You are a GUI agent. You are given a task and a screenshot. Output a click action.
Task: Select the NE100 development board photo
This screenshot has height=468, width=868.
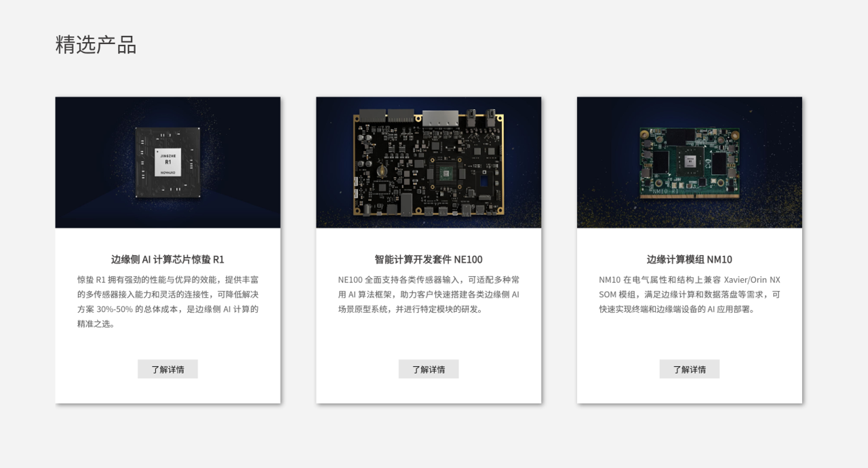click(x=429, y=162)
